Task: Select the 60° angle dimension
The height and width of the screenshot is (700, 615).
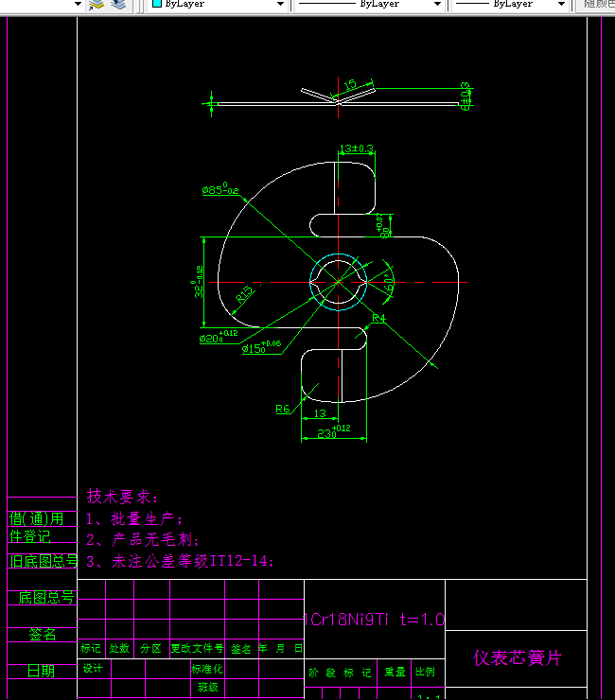Action: [x=389, y=284]
